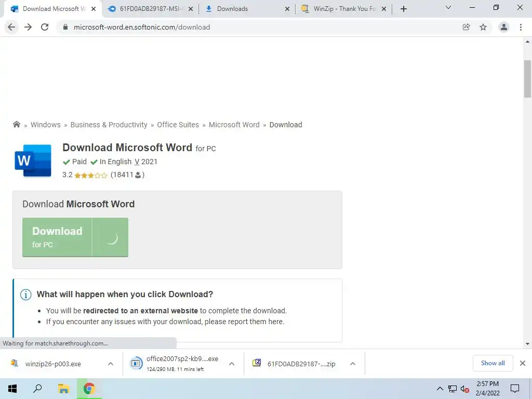This screenshot has width=532, height=399.
Task: Open the tab search chevron
Action: click(448, 7)
